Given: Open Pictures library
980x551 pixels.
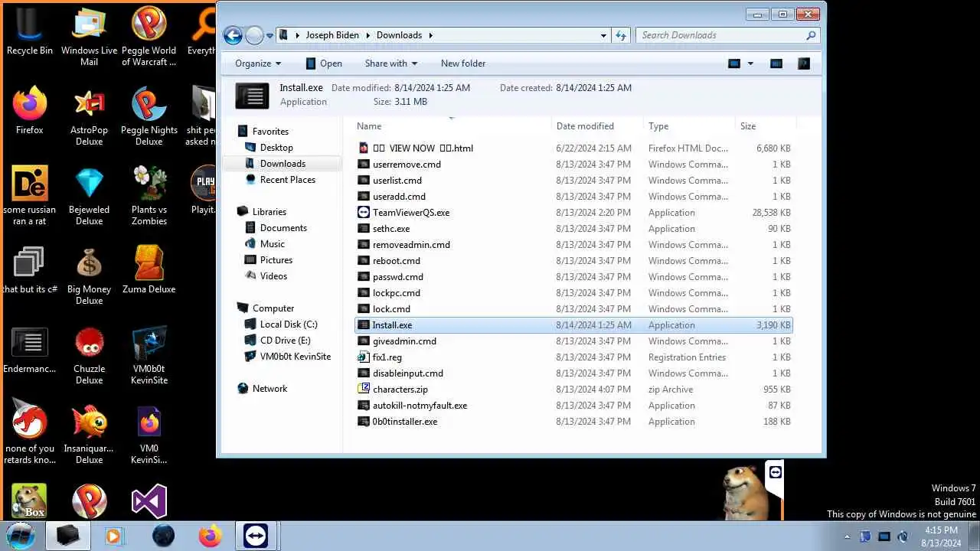Looking at the screenshot, I should 276,260.
